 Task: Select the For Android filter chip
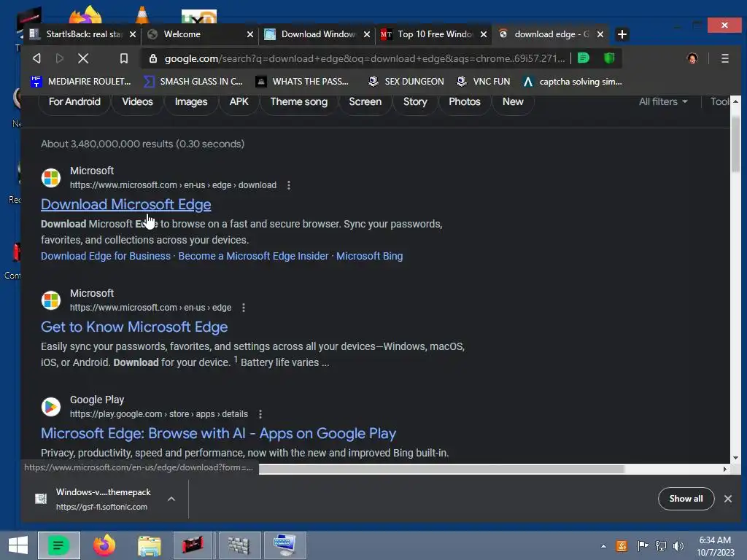pos(74,102)
